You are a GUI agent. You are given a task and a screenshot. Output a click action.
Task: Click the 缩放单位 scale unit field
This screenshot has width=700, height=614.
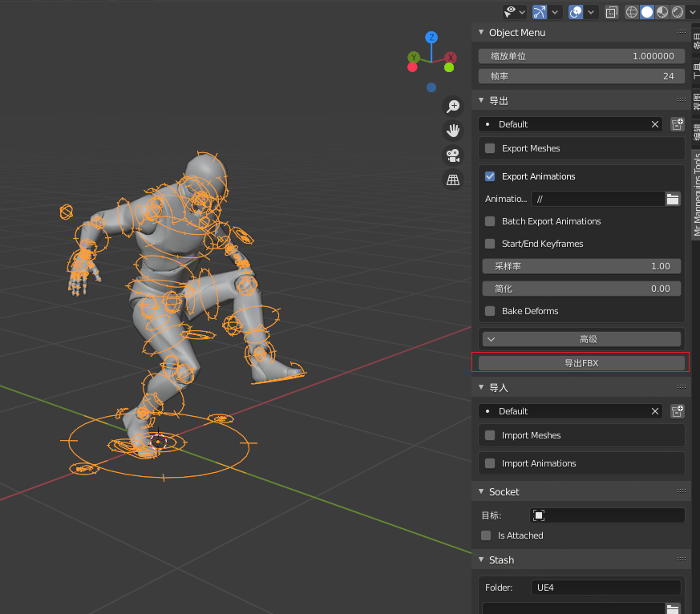click(581, 56)
